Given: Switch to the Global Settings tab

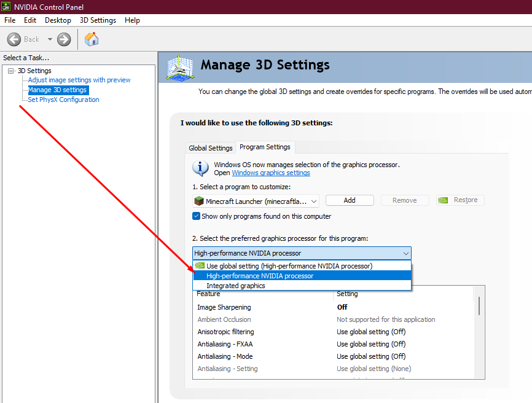Looking at the screenshot, I should pyautogui.click(x=211, y=148).
